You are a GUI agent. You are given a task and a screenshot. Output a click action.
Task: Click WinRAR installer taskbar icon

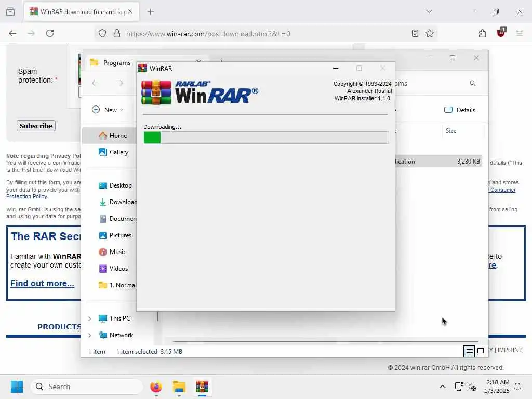(x=202, y=387)
